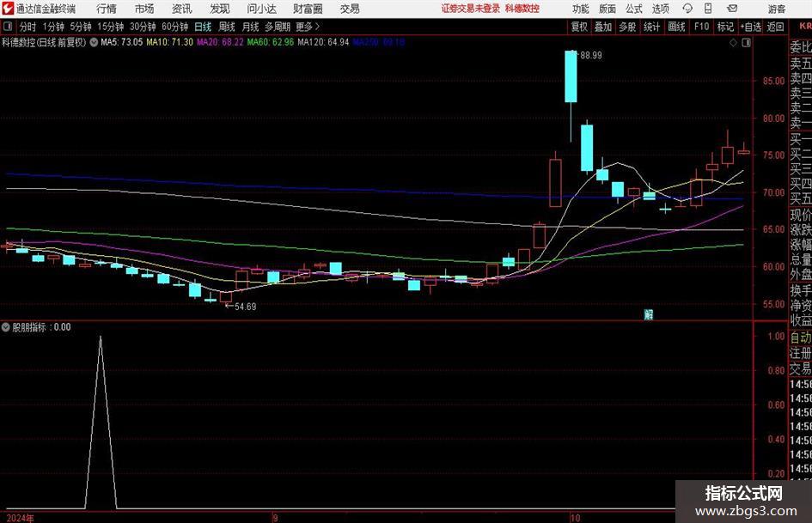812x523 pixels.
Task: Click the 自动 button in right panel
Action: [x=801, y=338]
